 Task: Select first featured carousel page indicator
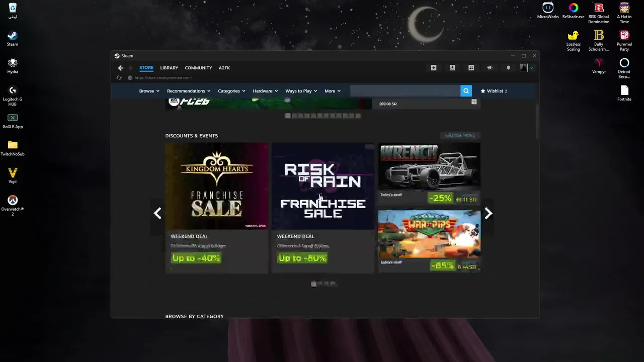click(288, 116)
